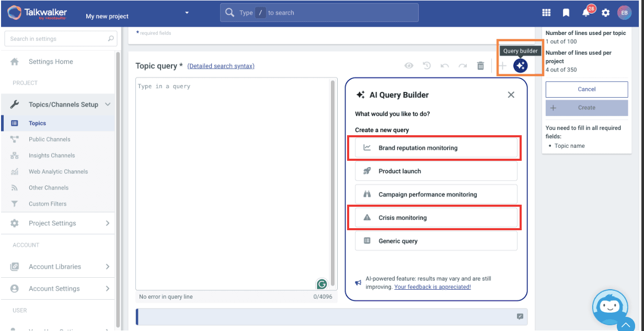Click the redo arrow icon
Viewport: 644px width, 331px height.
click(463, 66)
